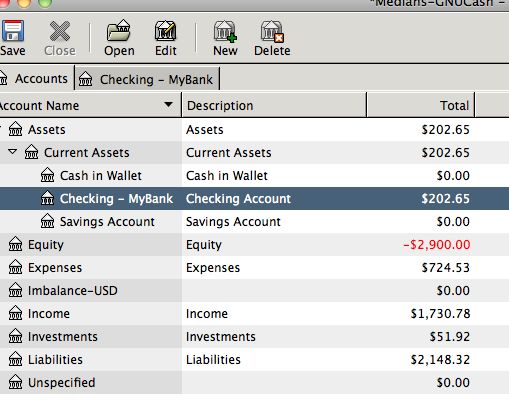Screen dimensions: 509x415
Task: Click the red -$2,900.00 Equity total
Action: coord(437,245)
